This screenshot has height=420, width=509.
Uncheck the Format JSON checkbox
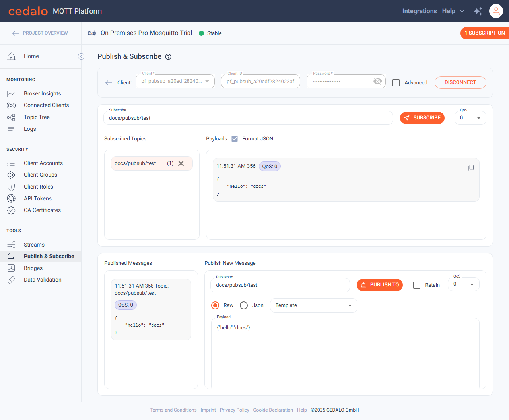pos(235,139)
